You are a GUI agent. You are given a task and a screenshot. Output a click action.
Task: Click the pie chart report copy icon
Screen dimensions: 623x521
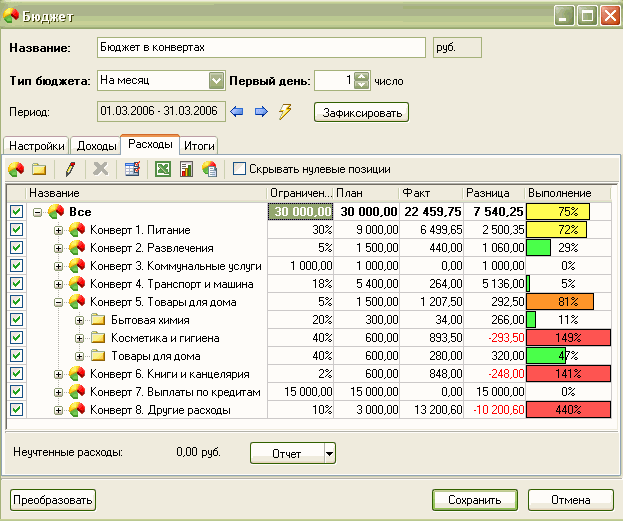click(x=209, y=169)
